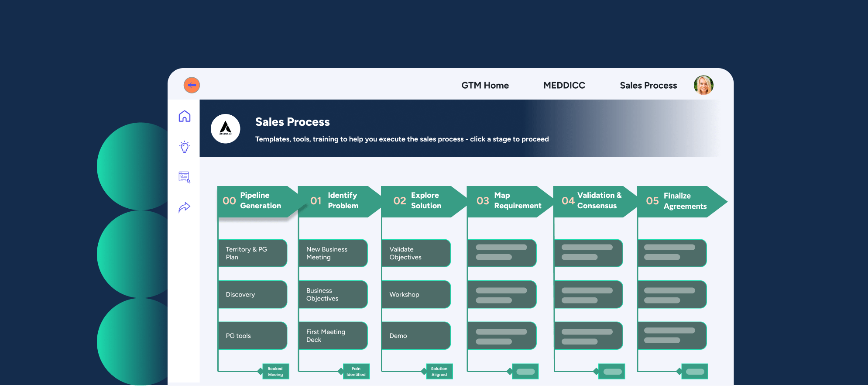Screen dimensions: 868x386
Task: Select stage 02 Explore Solution
Action: click(423, 201)
